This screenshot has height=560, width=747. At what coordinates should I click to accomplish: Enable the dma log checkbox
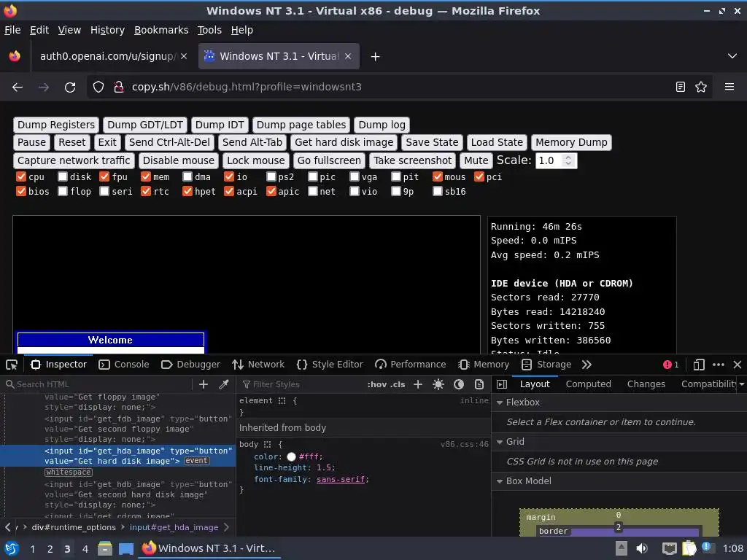187,176
